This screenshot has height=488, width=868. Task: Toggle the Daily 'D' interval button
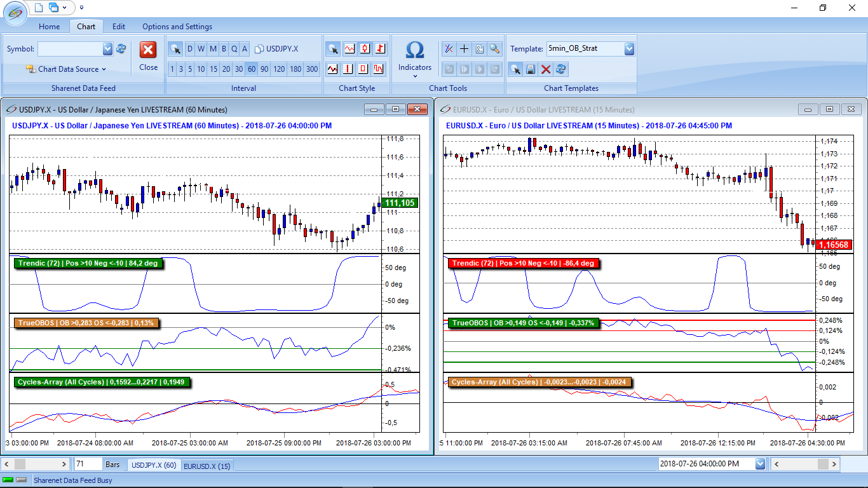[190, 49]
